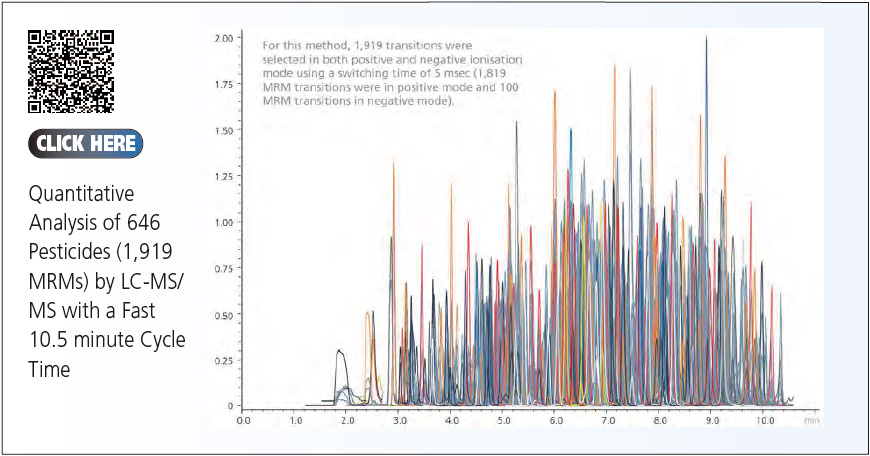Open the QR code image
870x456 pixels.
pyautogui.click(x=71, y=72)
